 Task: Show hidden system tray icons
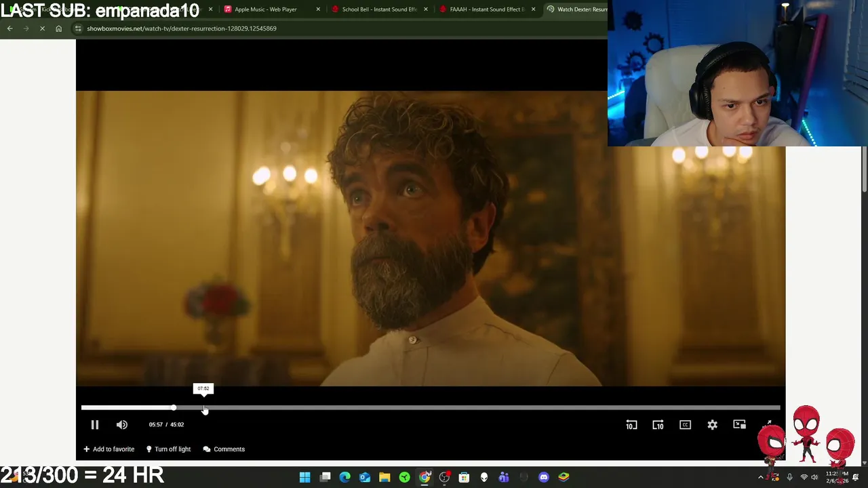tap(760, 477)
